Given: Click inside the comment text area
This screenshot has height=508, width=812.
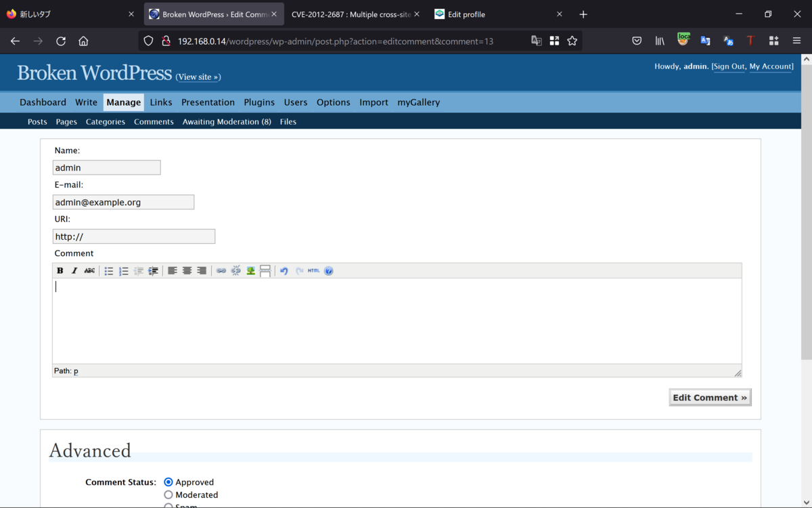Looking at the screenshot, I should tap(397, 321).
